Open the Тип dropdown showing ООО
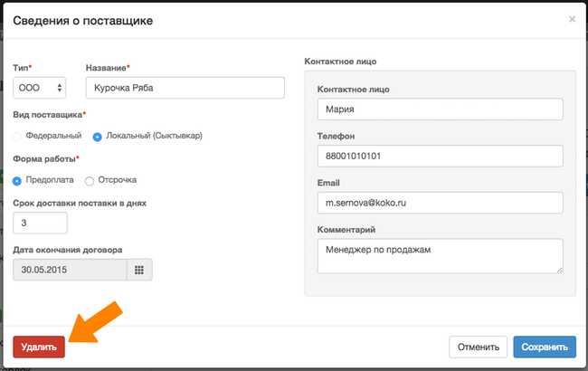The height and width of the screenshot is (371, 588). click(x=40, y=88)
